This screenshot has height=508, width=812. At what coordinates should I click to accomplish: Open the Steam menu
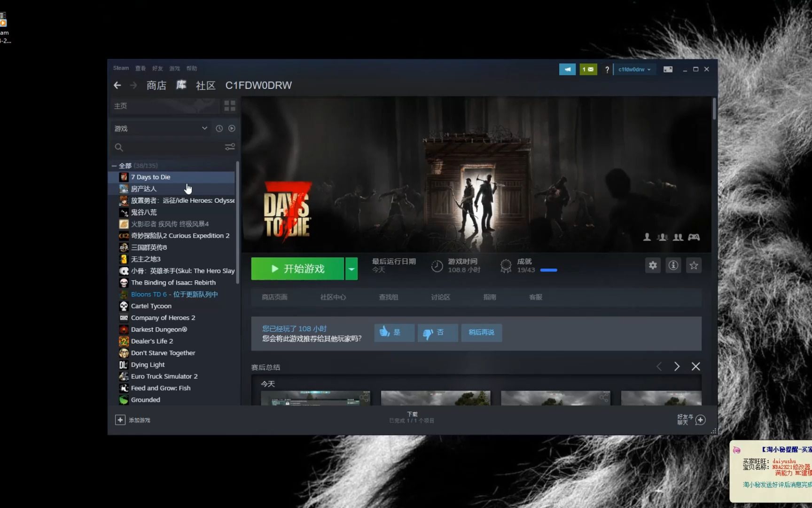pos(121,68)
